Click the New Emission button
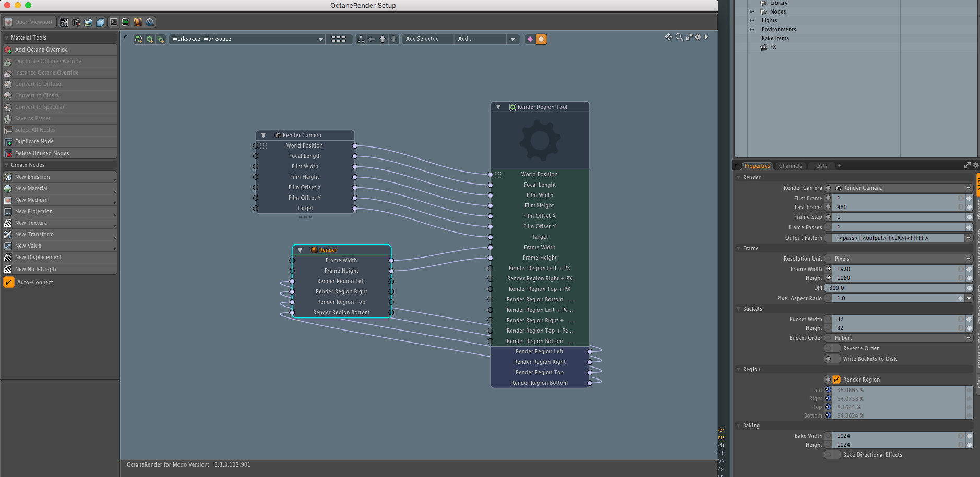Screen dimensions: 980x477 pyautogui.click(x=60, y=177)
